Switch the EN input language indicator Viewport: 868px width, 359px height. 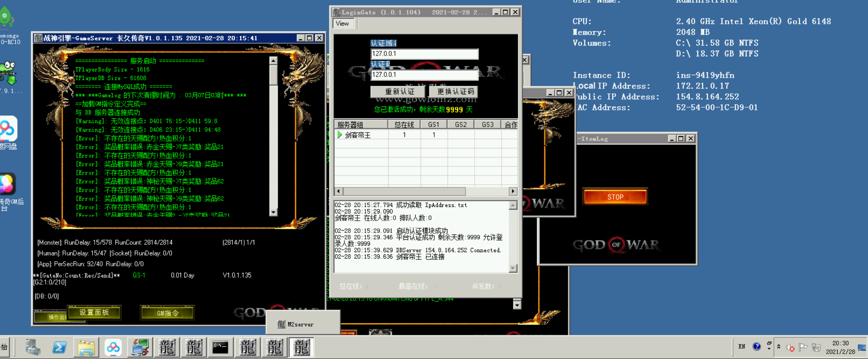pos(741,346)
